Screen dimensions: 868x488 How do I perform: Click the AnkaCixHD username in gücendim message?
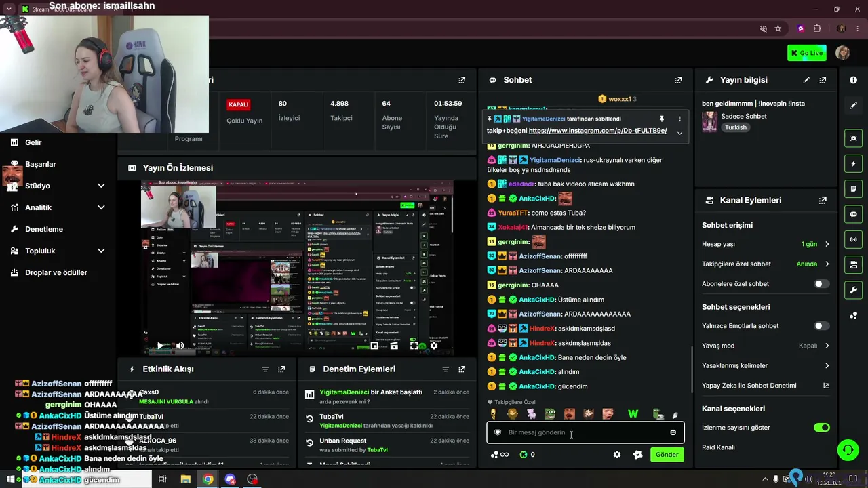pos(537,386)
